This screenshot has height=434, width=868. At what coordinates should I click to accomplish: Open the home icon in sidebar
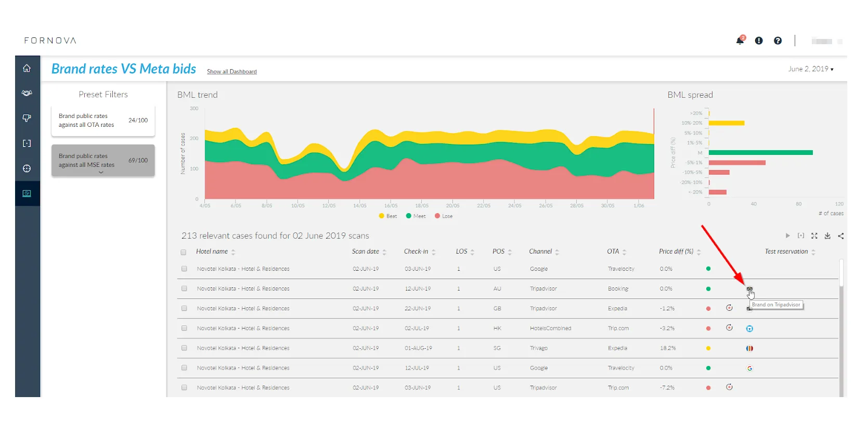(x=27, y=68)
